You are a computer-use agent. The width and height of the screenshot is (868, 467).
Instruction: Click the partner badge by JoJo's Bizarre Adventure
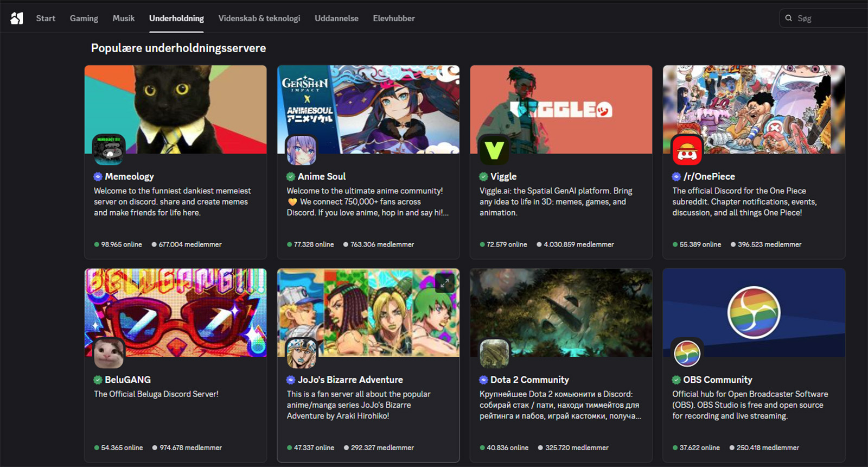291,380
